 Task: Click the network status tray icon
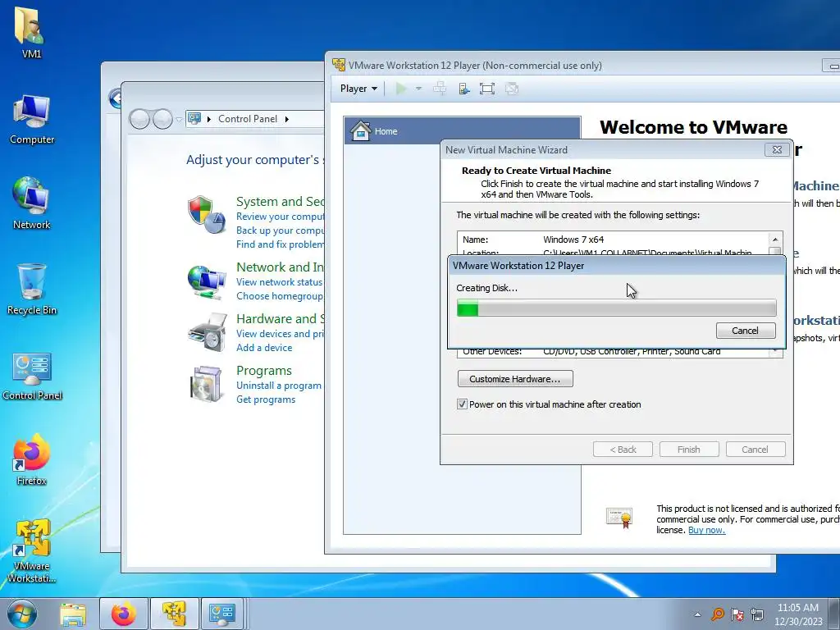coord(757,614)
